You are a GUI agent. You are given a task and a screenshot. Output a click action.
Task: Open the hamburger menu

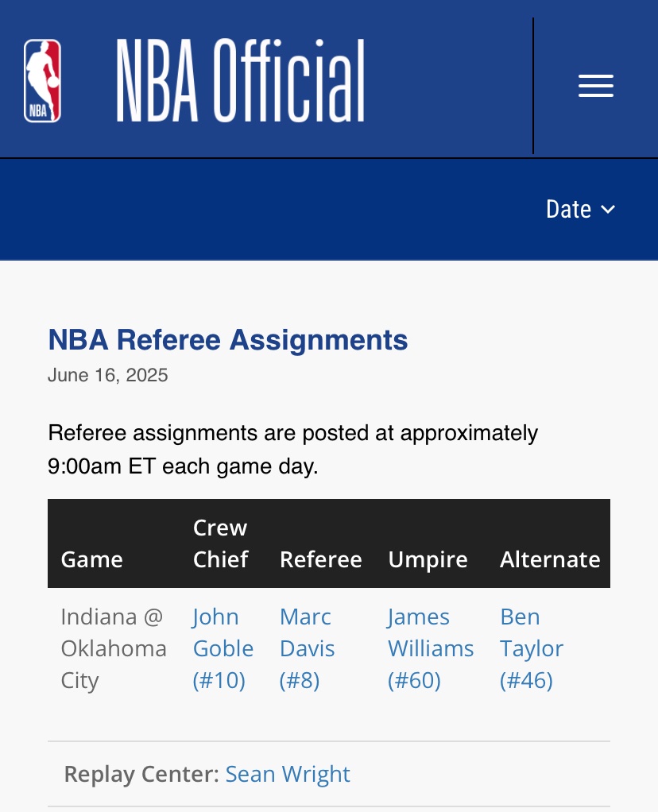coord(595,86)
